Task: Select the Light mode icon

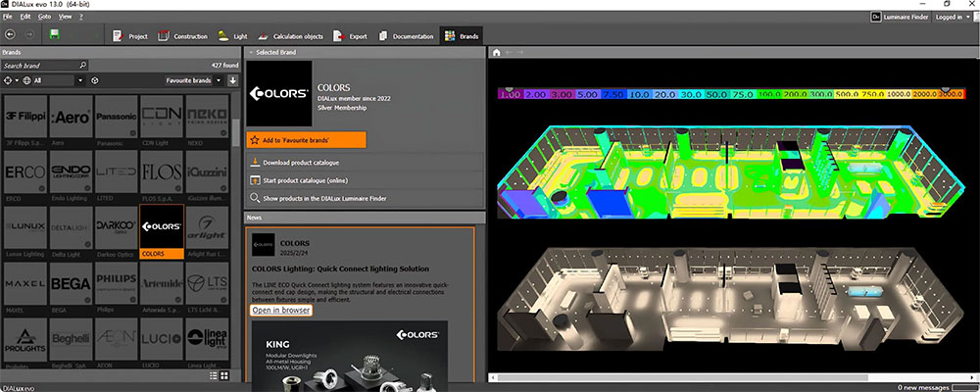Action: click(x=223, y=36)
